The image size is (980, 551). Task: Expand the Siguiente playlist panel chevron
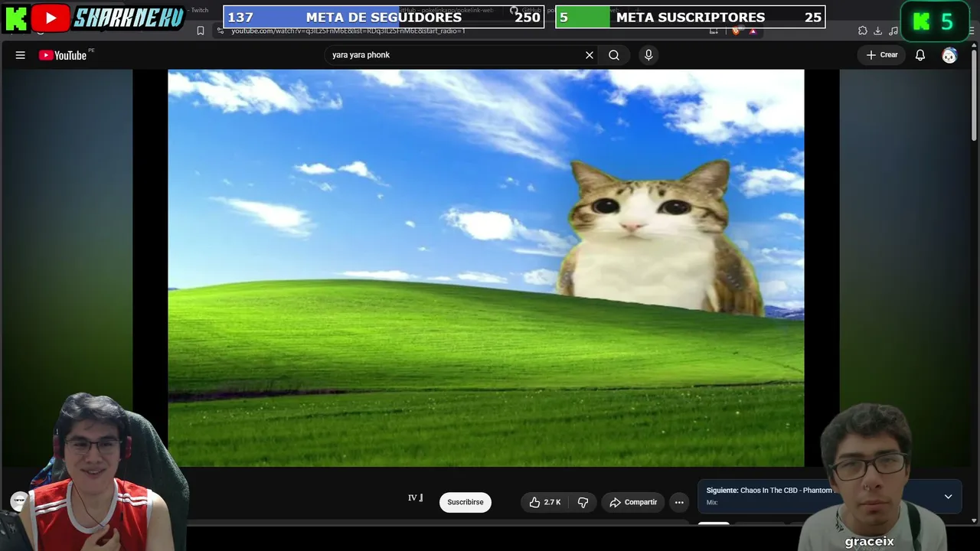tap(948, 497)
